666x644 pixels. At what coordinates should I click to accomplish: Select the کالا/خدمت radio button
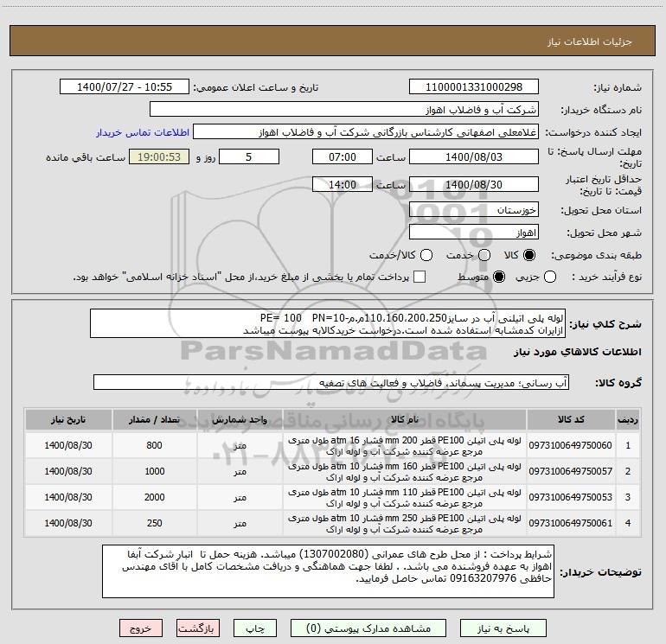426,255
